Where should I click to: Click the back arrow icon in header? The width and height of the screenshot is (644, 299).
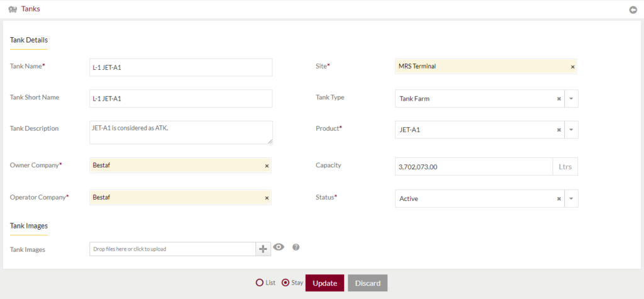pyautogui.click(x=633, y=10)
